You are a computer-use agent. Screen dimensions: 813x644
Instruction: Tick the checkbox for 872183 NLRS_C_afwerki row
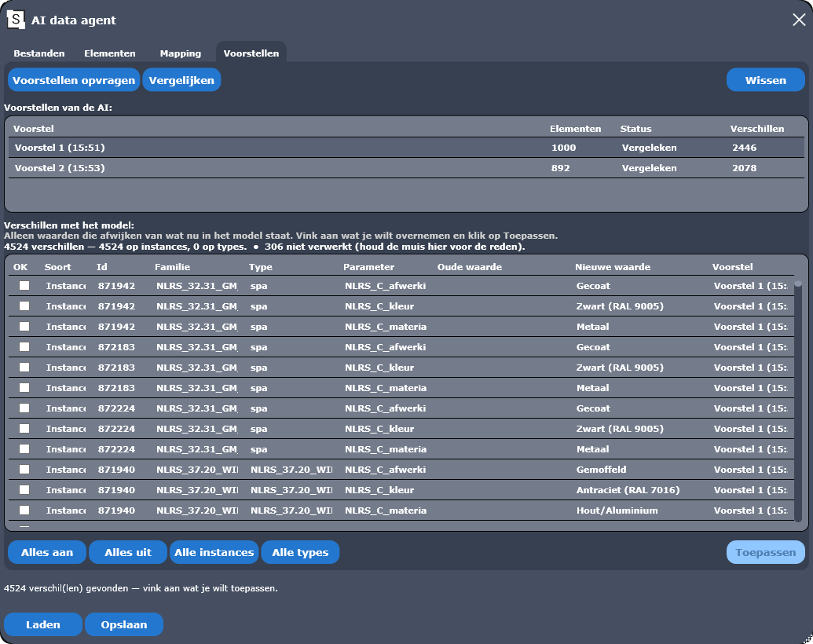coord(24,347)
